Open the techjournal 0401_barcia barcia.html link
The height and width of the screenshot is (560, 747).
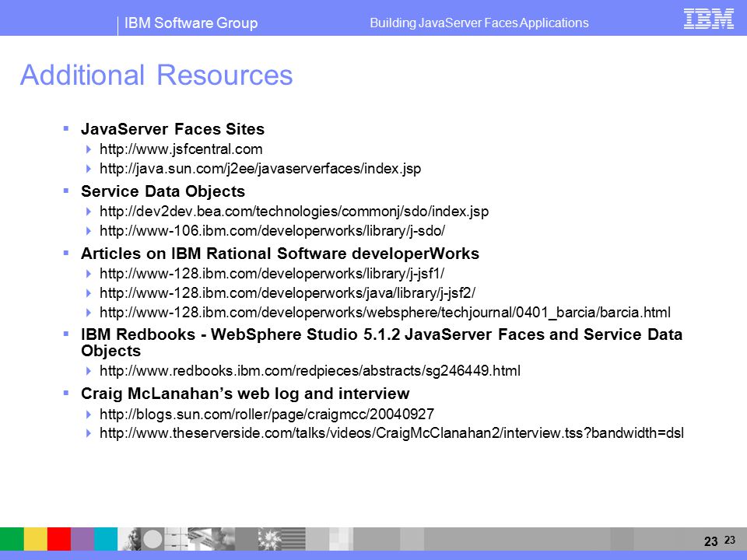click(385, 313)
